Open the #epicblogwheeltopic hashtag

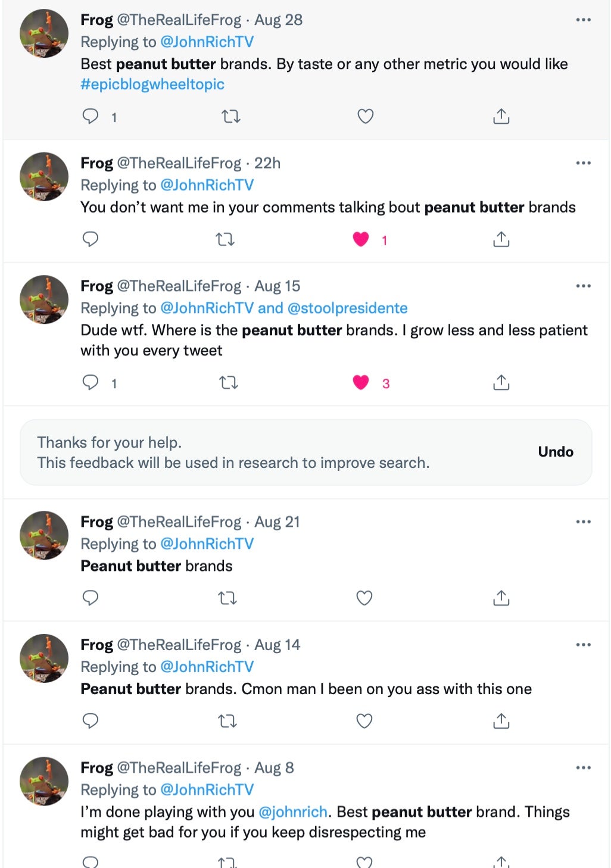pyautogui.click(x=152, y=85)
